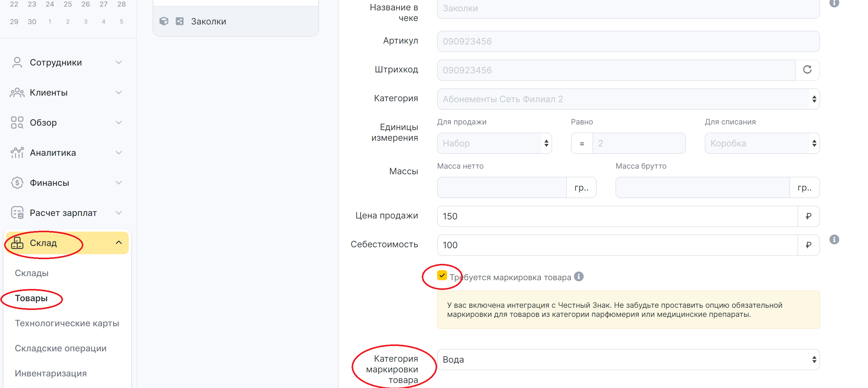Select calendar day 30

32,22
